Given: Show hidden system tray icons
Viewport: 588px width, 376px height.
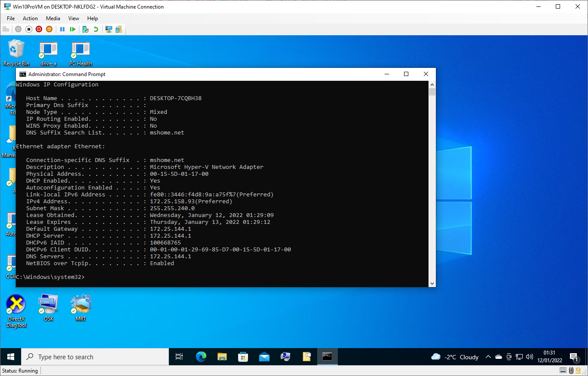Looking at the screenshot, I should tap(488, 357).
